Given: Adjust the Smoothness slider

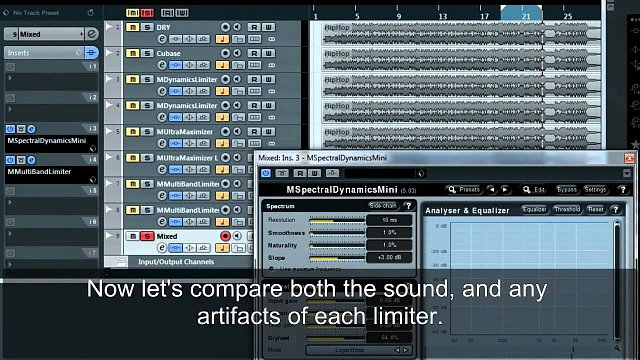Looking at the screenshot, I should [337, 233].
